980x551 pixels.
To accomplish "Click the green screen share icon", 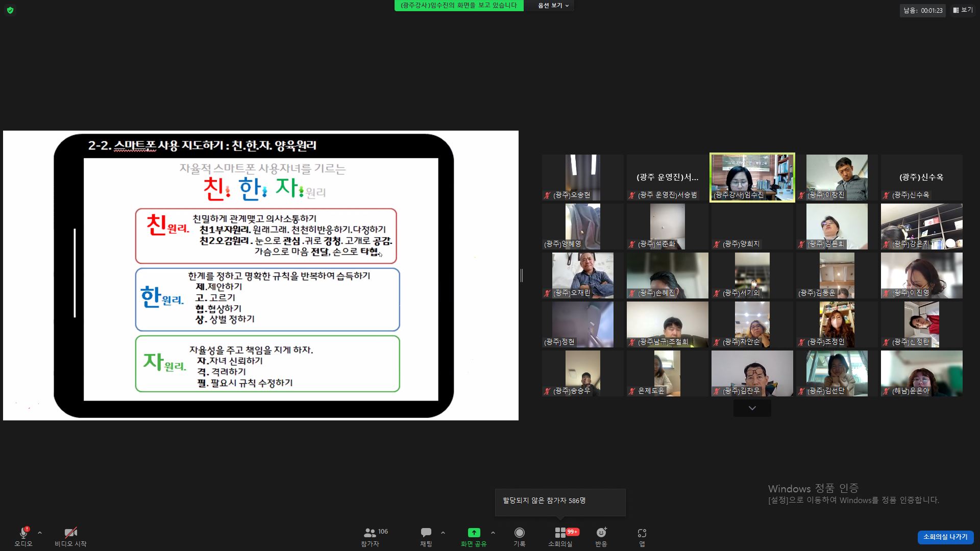I will coord(474,533).
